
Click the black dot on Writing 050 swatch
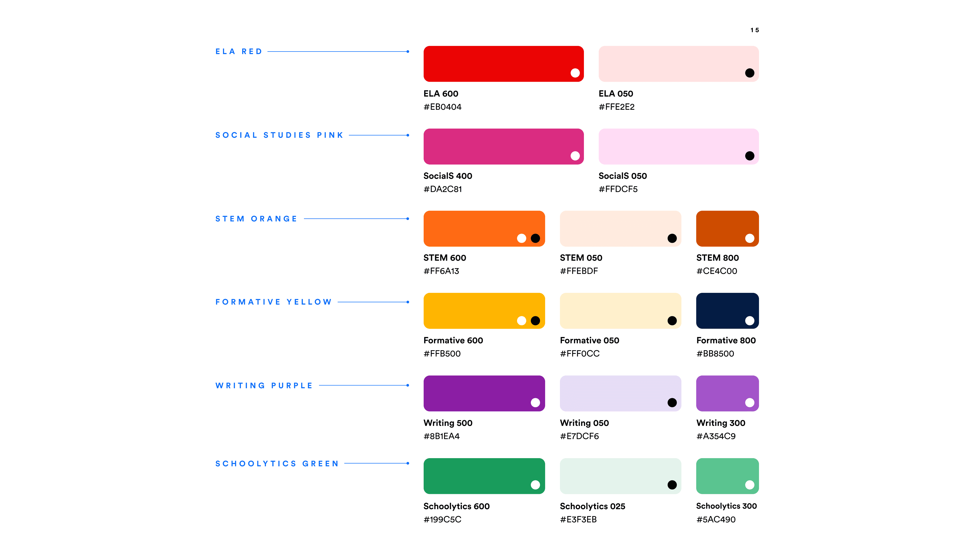(x=672, y=403)
